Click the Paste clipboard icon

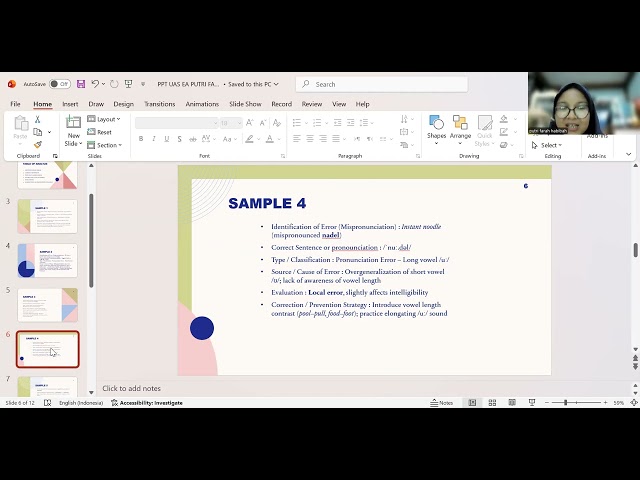(20, 123)
